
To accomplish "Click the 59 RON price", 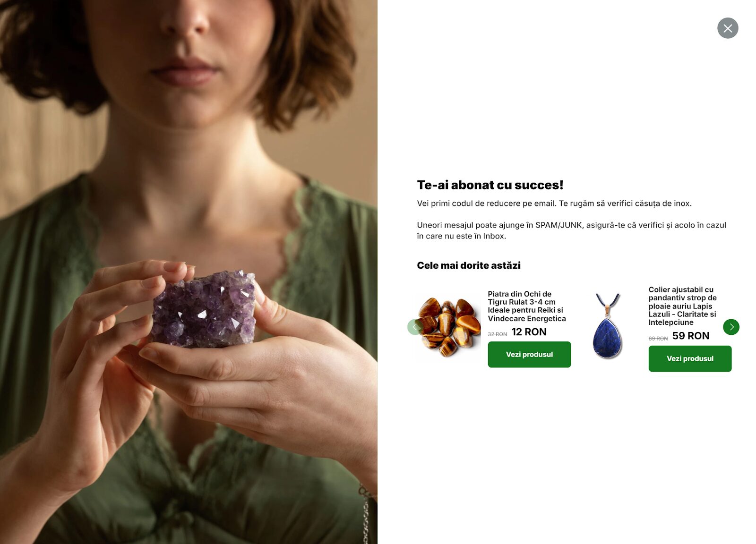I will (691, 336).
